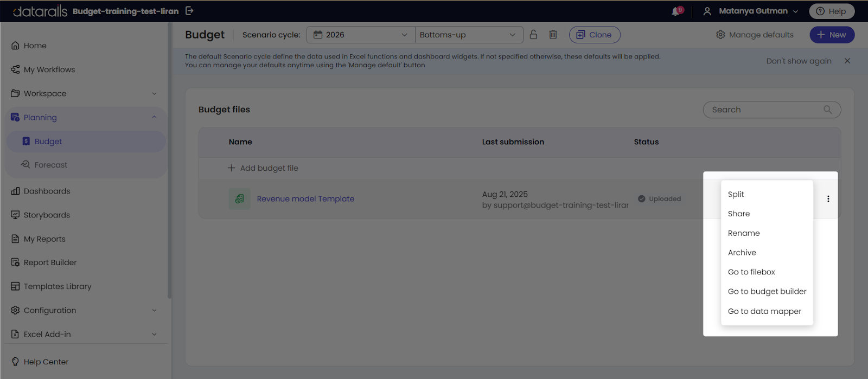Click the Uploaded status badge
This screenshot has height=379, width=868.
[659, 199]
